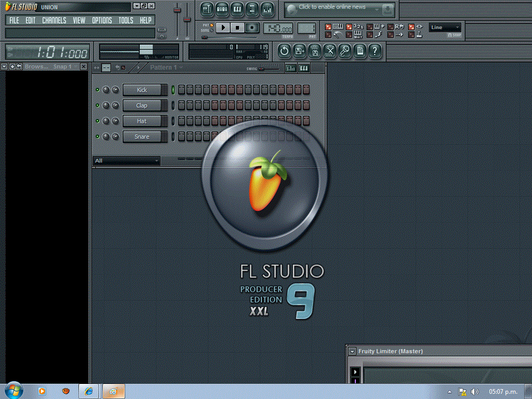Viewport: 532px width, 399px height.
Task: Open the Pattern 1 selector dropdown
Action: 166,68
